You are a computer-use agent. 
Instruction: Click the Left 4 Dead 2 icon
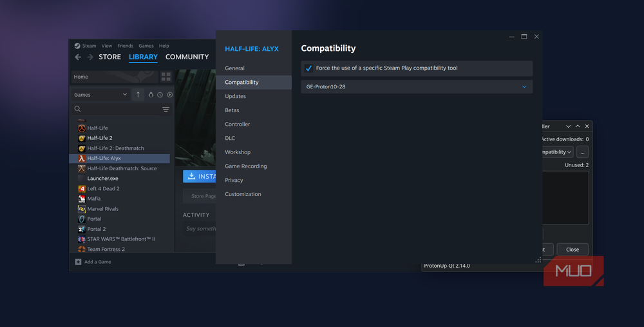click(82, 189)
